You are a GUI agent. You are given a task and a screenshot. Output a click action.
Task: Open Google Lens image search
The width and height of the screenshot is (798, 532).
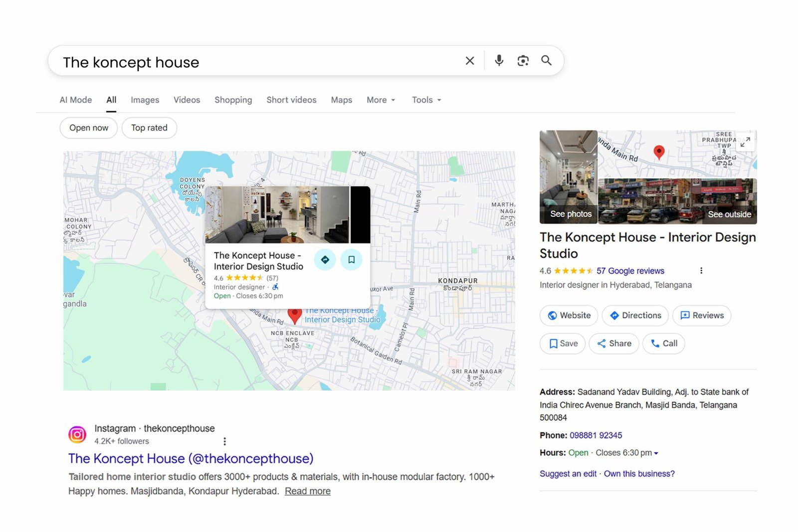click(523, 60)
